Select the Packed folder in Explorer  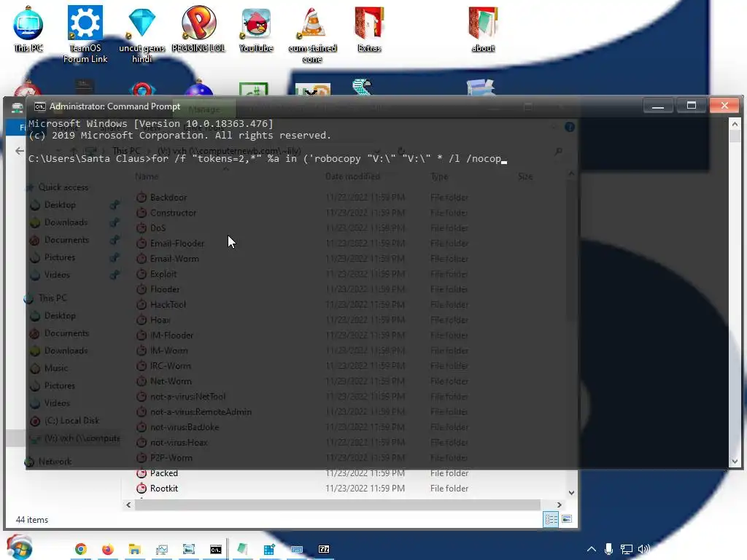(x=164, y=472)
